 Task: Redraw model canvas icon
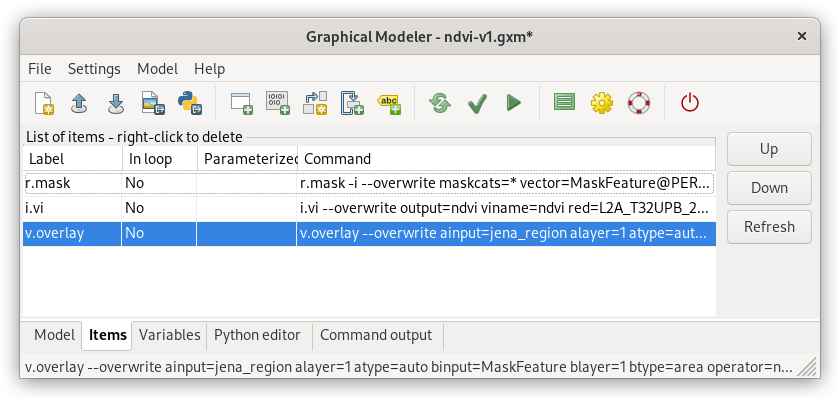point(440,103)
